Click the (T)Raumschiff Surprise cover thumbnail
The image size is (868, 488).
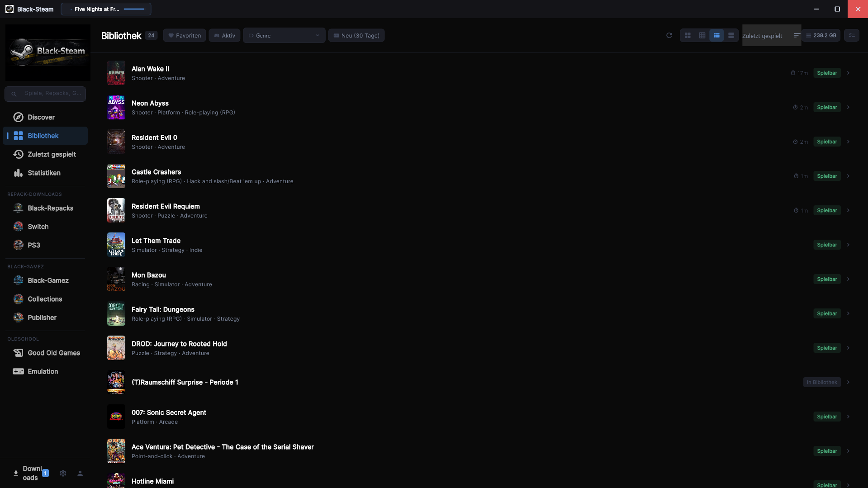[x=116, y=382]
